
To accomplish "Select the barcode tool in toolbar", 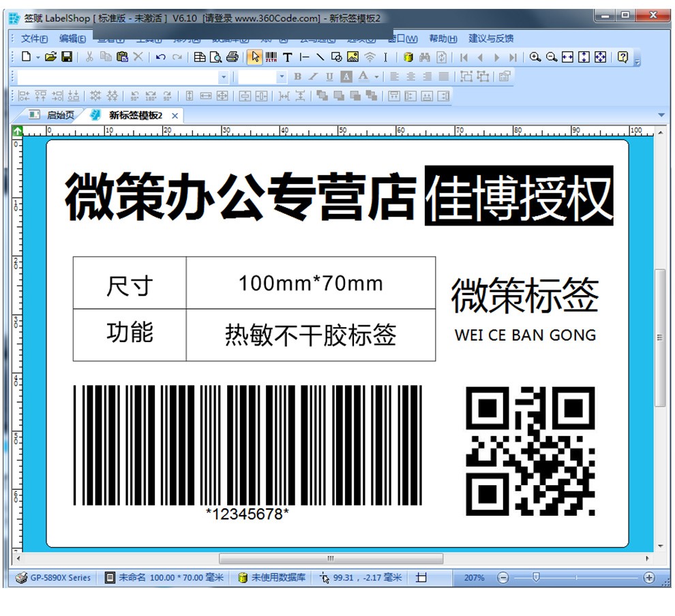I will click(271, 57).
